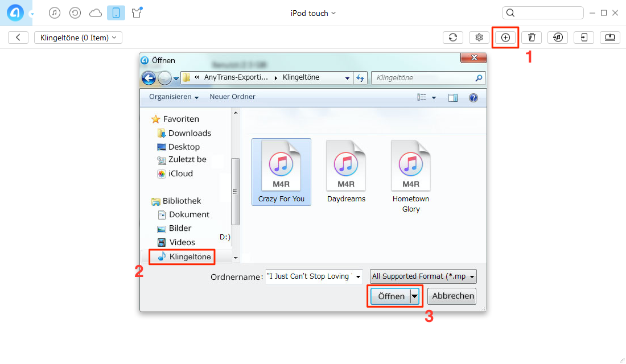This screenshot has width=626, height=364.
Task: Click the delete trash icon
Action: click(532, 38)
